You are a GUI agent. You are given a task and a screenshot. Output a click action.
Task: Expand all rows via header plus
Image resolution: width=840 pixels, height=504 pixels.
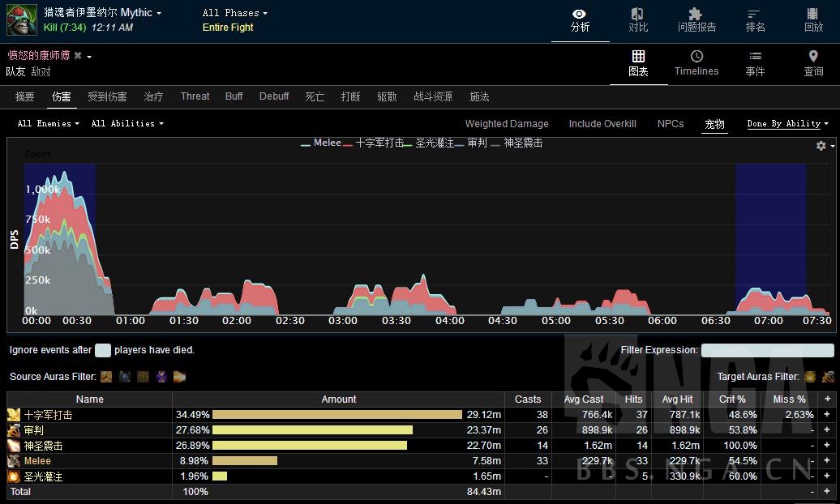[x=827, y=399]
